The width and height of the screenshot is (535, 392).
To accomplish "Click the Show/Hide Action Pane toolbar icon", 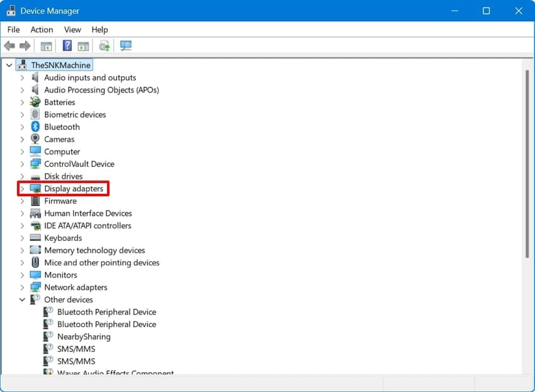I will (x=84, y=45).
